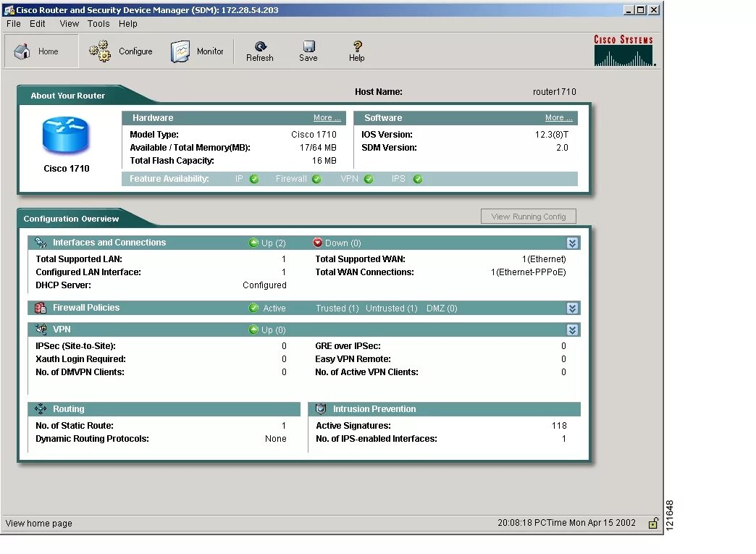Click the VPN section icon
The width and height of the screenshot is (756, 554).
pos(41,330)
